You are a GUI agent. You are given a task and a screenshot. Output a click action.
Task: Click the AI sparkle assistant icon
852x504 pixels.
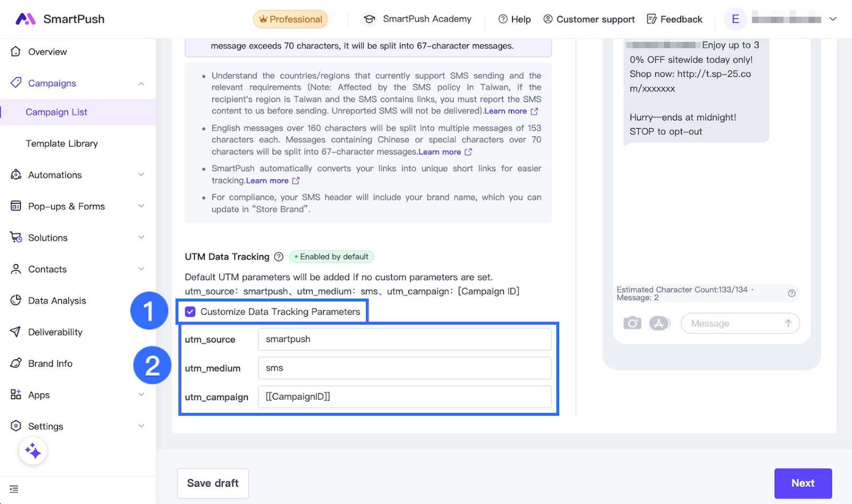tap(33, 451)
